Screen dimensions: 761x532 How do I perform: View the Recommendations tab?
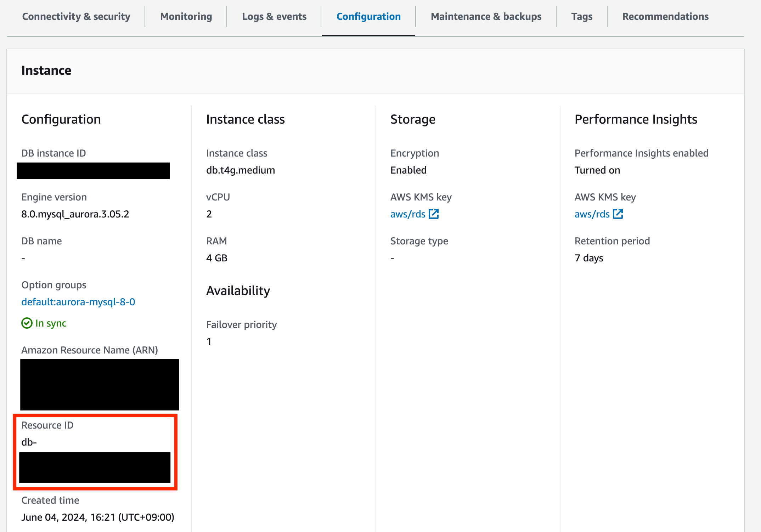point(665,17)
